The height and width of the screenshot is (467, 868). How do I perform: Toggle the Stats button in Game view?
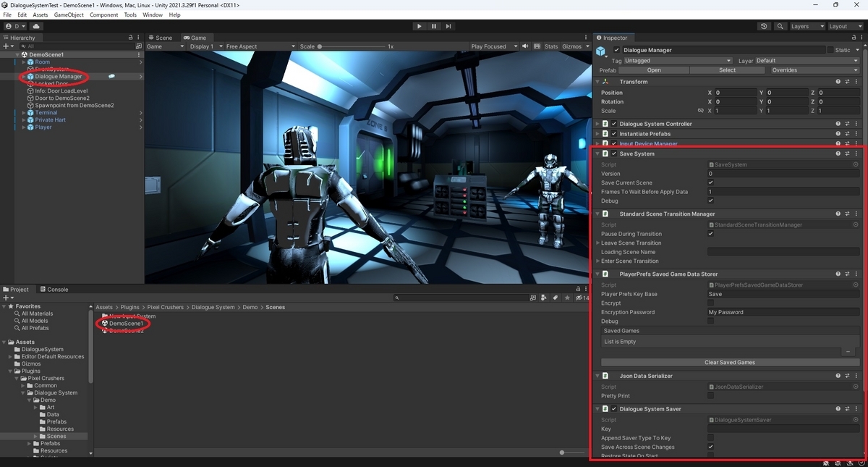[551, 46]
